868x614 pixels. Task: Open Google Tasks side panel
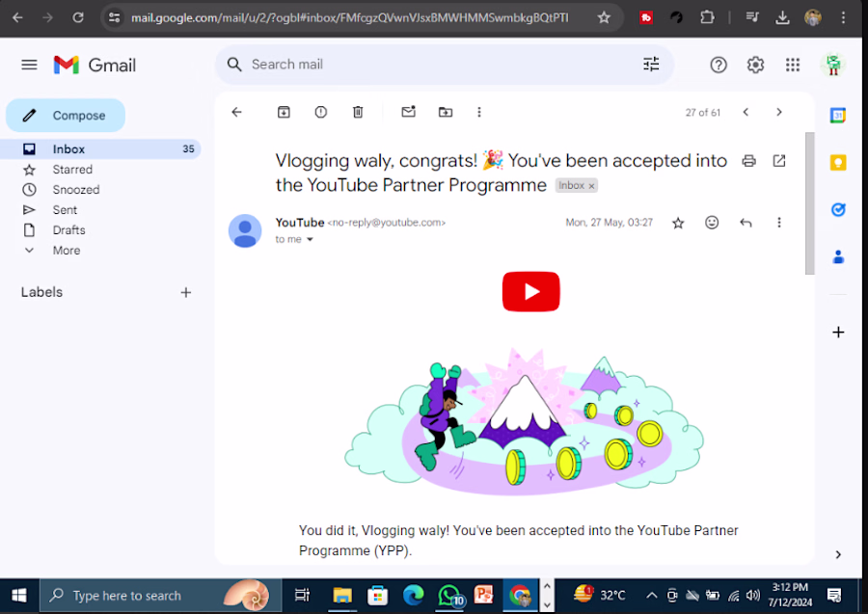pos(837,209)
